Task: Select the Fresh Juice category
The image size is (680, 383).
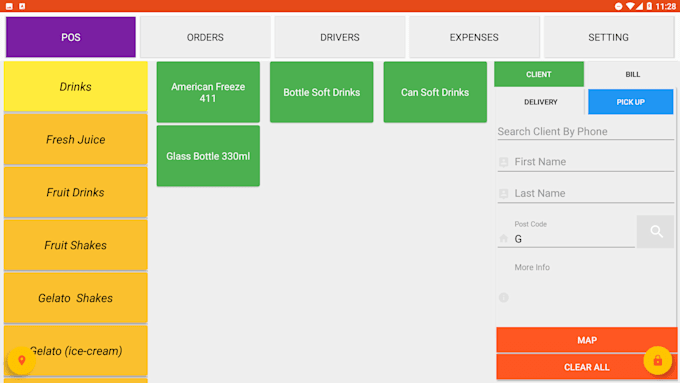Action: (x=75, y=139)
